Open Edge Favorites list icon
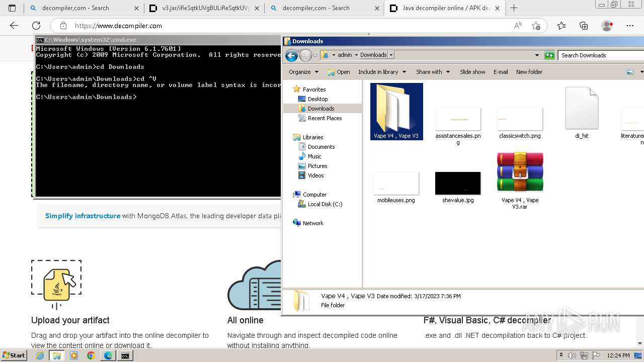 point(561,26)
